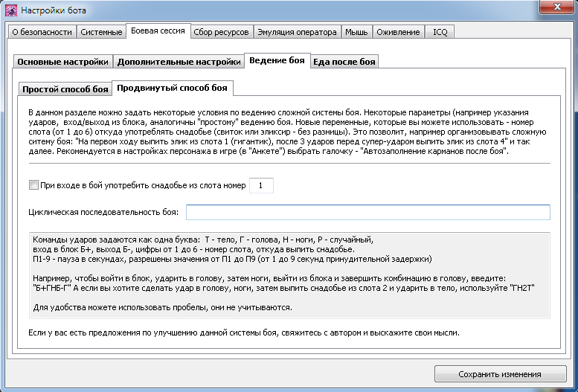Click intro paragraph starting 'В данном разделе'
Screen dimensions: 578x392
click(x=288, y=132)
